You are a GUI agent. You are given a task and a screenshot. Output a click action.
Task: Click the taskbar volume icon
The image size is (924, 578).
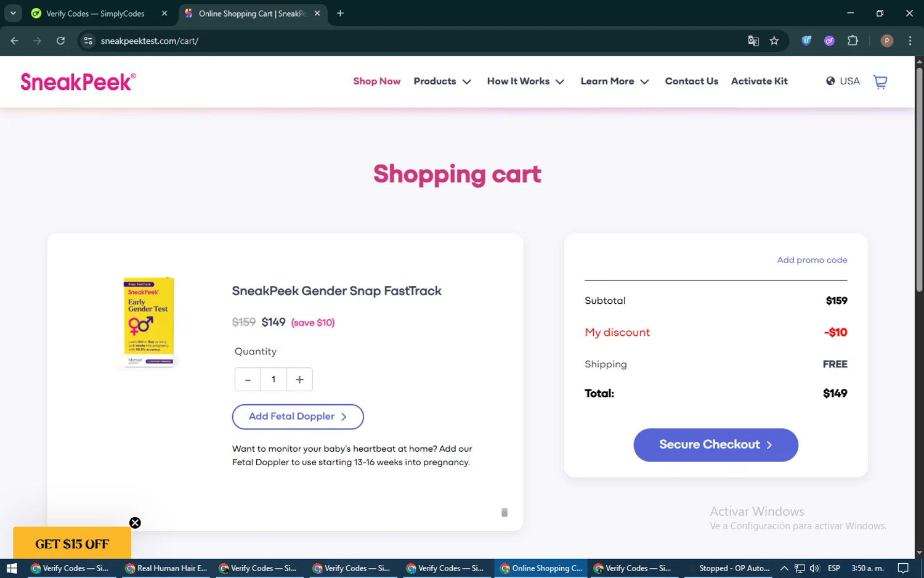(x=814, y=568)
